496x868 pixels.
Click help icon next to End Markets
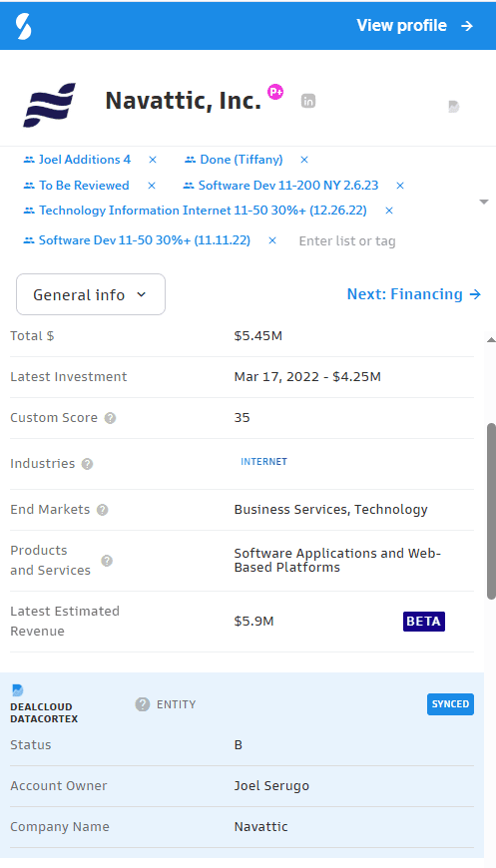(102, 510)
